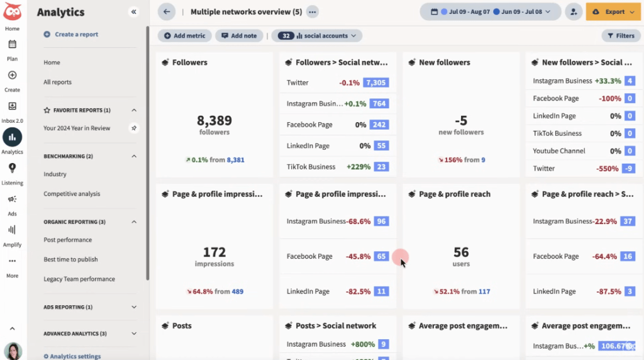Click the Posts > Social network tile icon
Viewport: 644px width, 360px height.
click(x=289, y=325)
